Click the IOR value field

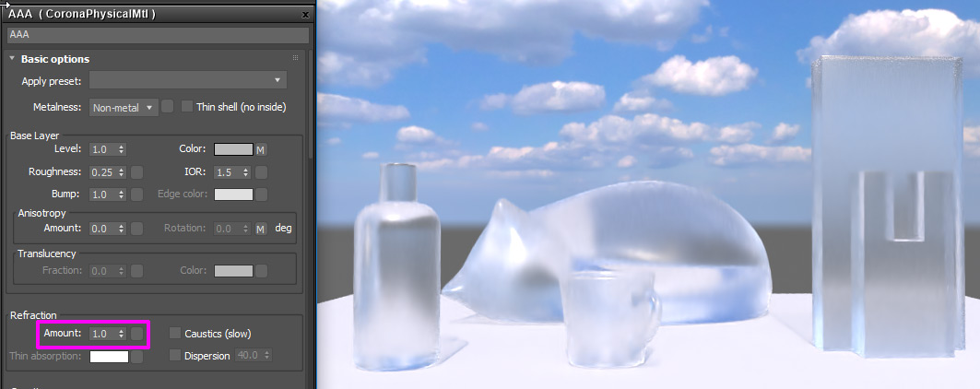(x=228, y=172)
